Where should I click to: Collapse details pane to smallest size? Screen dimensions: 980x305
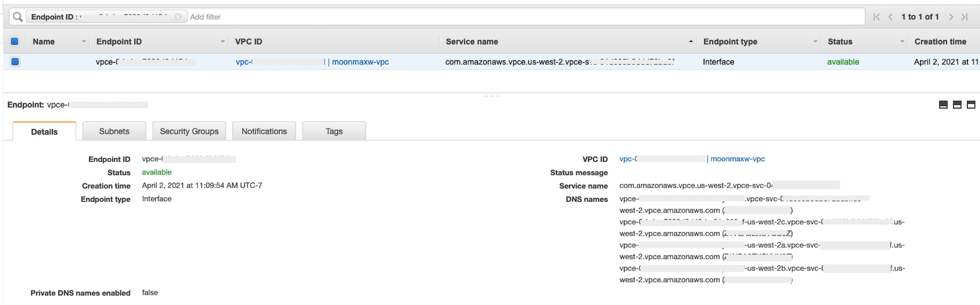943,105
